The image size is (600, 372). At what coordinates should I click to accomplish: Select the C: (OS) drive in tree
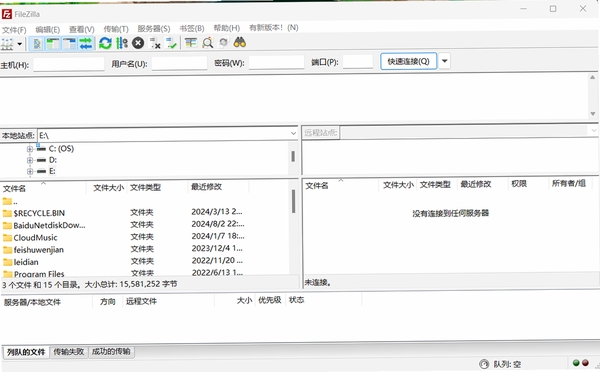click(61, 148)
